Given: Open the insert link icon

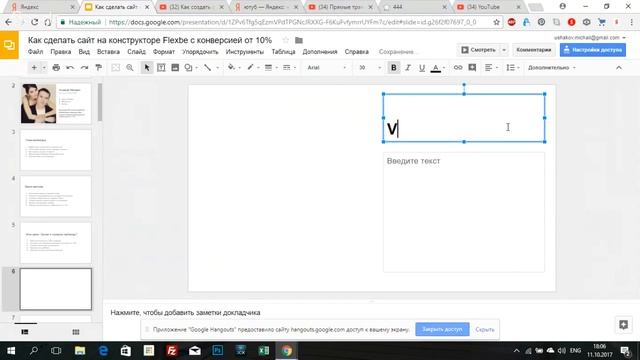Looking at the screenshot, I should tap(458, 68).
